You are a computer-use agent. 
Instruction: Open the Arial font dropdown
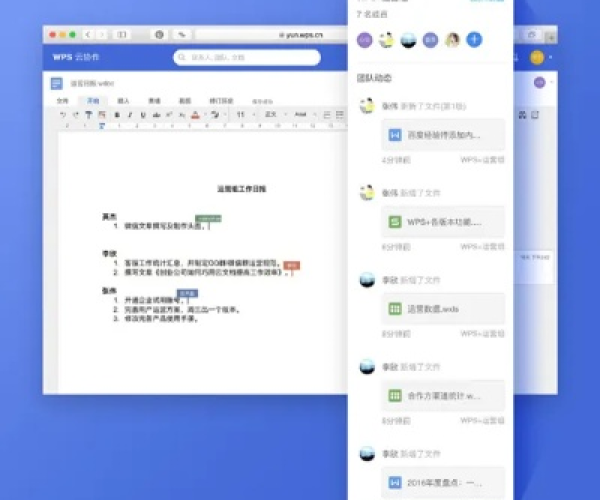305,114
